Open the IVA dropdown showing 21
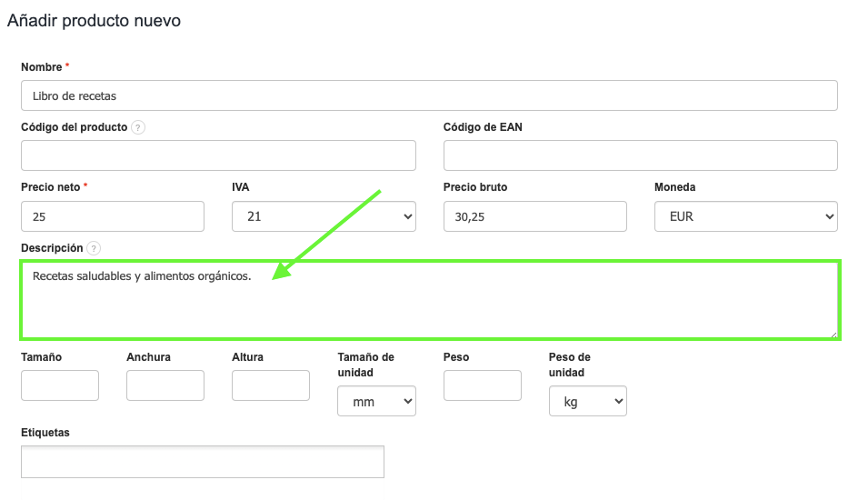The height and width of the screenshot is (500, 868). pos(324,217)
